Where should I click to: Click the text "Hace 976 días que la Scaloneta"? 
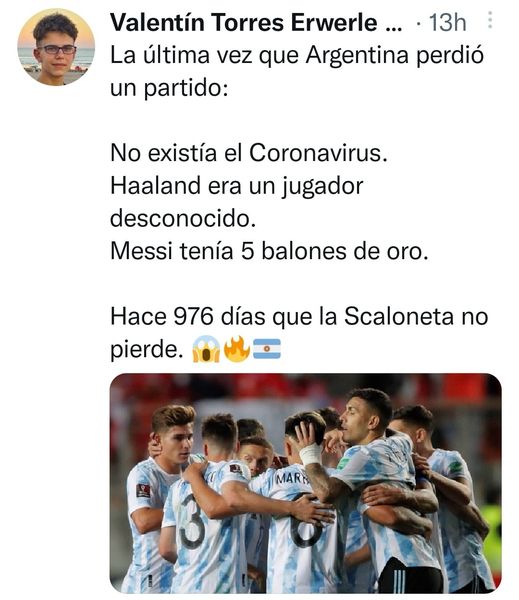coord(282,317)
